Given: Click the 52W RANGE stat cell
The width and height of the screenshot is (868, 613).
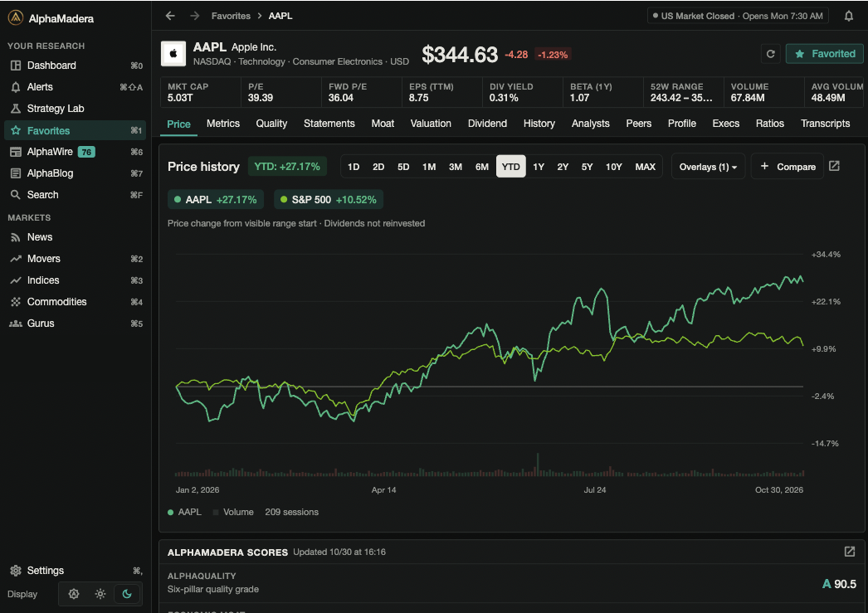Looking at the screenshot, I should click(x=683, y=92).
